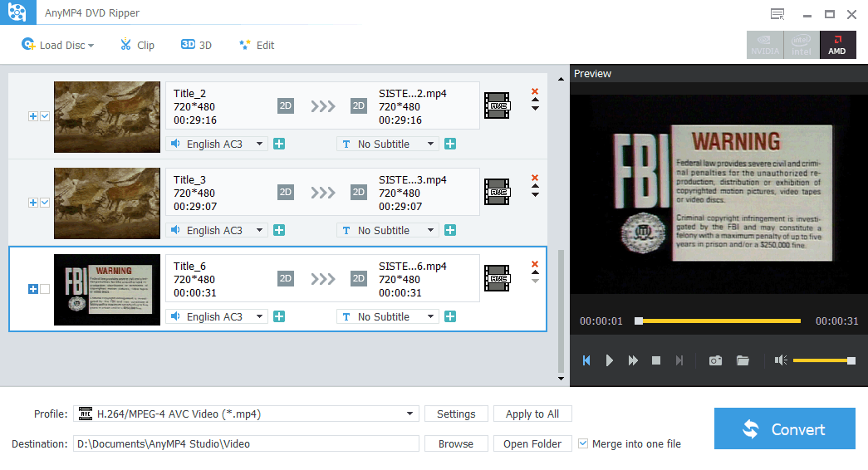868x470 pixels.
Task: Open the Load Disc dropdown
Action: coord(57,45)
